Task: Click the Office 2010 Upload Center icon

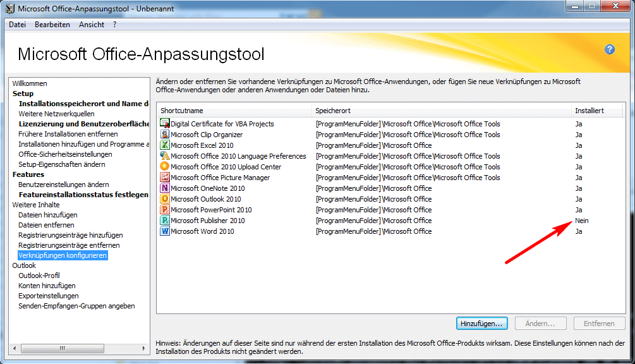Action: (164, 166)
